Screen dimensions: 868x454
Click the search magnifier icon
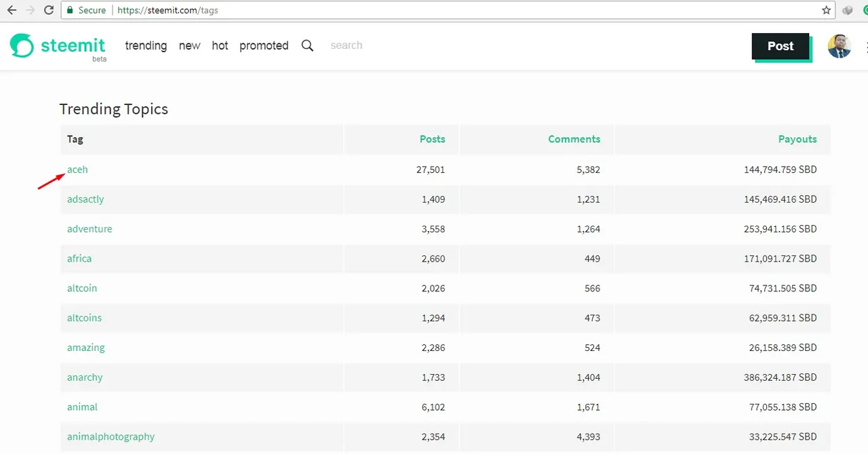(x=307, y=45)
